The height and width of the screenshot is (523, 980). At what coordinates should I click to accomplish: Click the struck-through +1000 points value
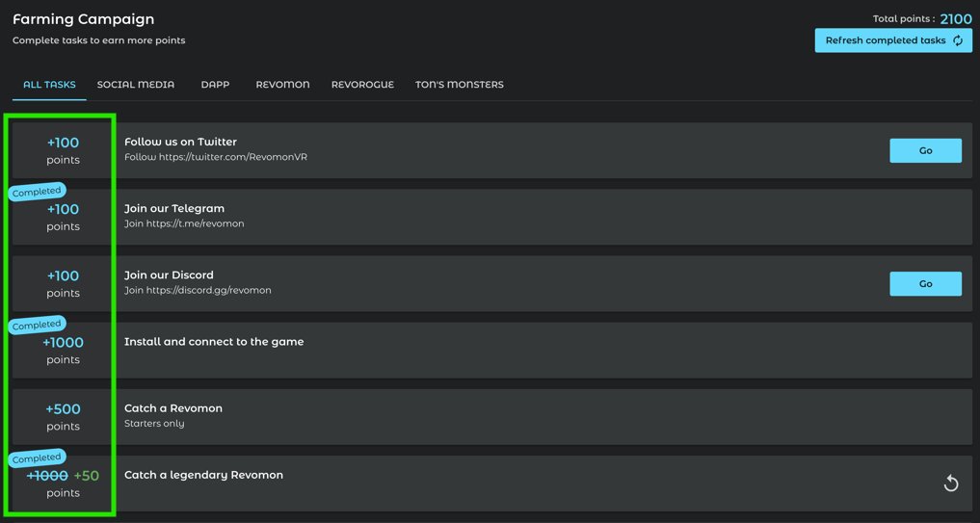(x=47, y=476)
